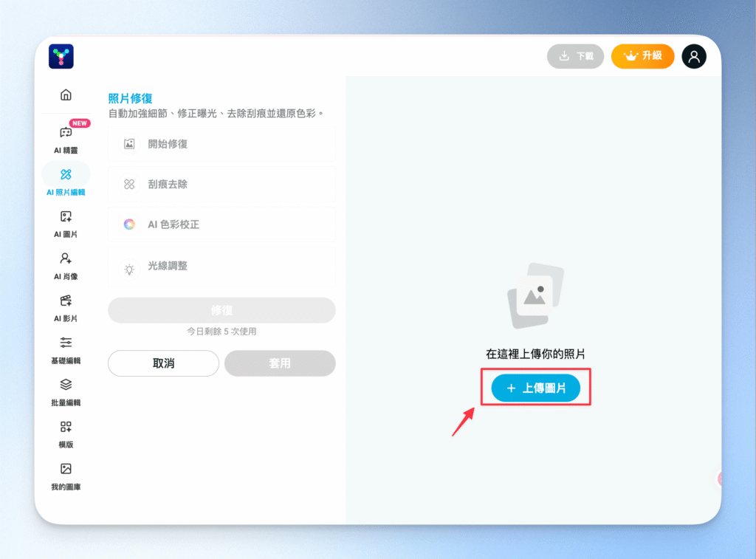Click the orange 升級 upgrade button

coord(643,56)
